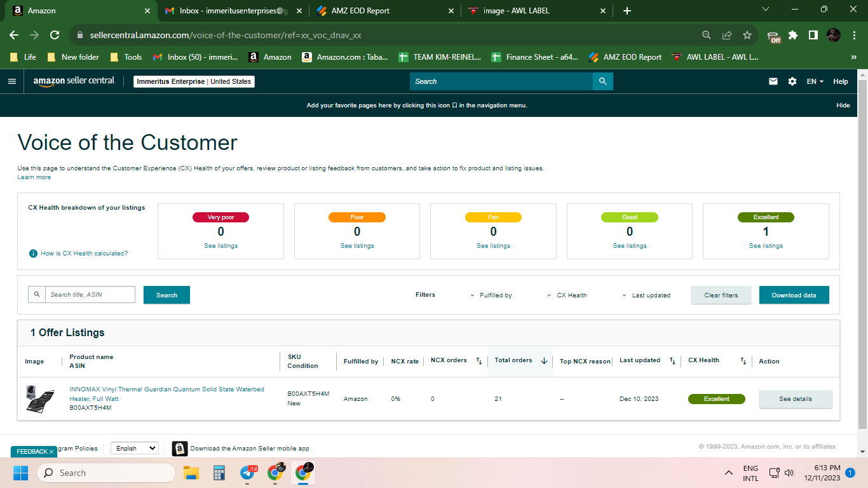Open the English language selector in footer

coord(135,448)
